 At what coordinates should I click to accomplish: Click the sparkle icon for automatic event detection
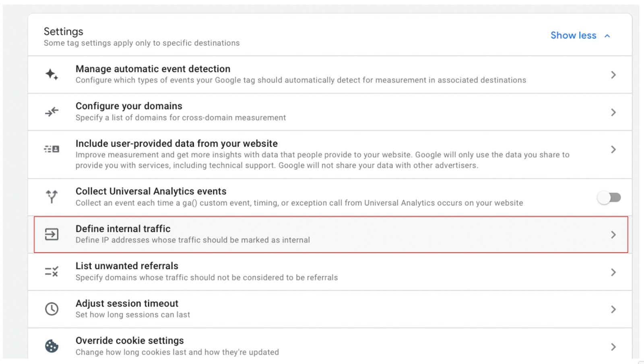click(52, 74)
